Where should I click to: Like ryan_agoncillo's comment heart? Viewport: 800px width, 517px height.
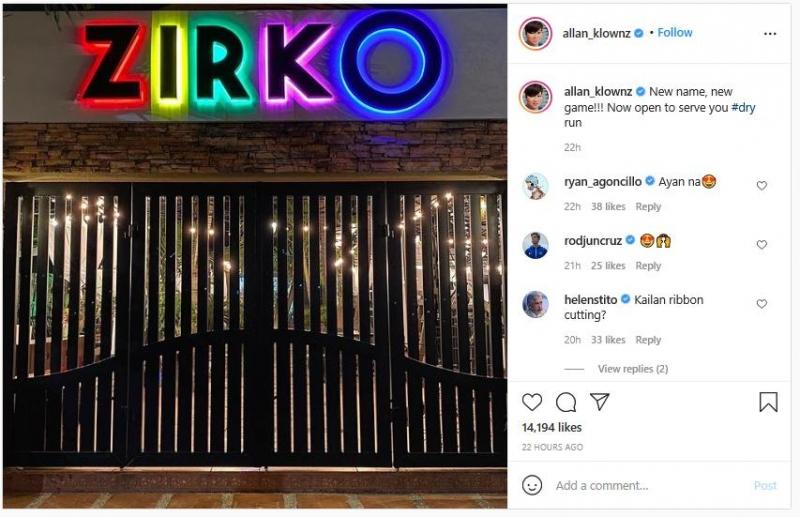tap(761, 185)
